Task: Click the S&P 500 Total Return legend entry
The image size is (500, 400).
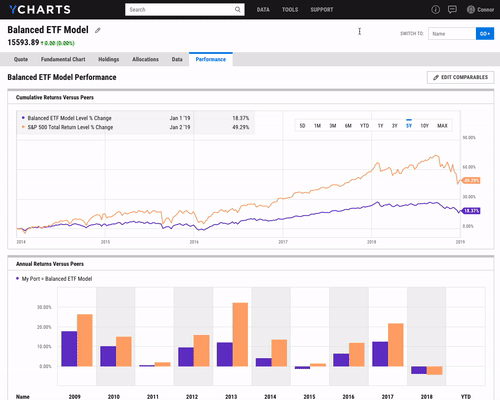Action: click(70, 127)
